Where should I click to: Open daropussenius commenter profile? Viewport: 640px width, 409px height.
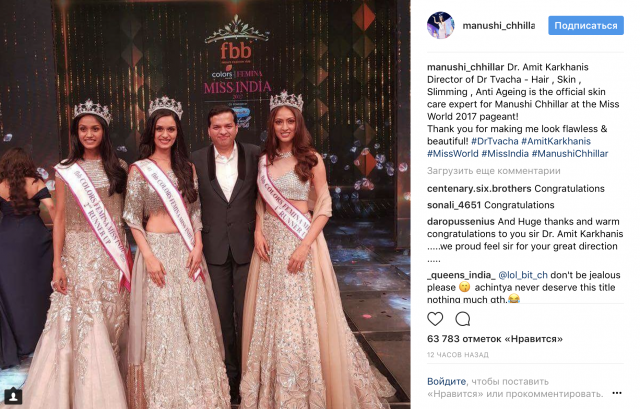tap(461, 222)
